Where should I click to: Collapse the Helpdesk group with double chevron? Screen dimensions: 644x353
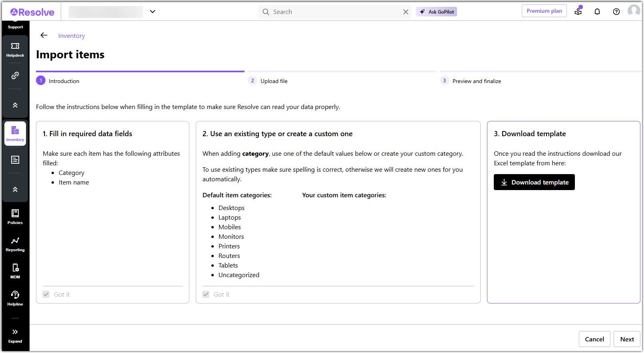(15, 105)
